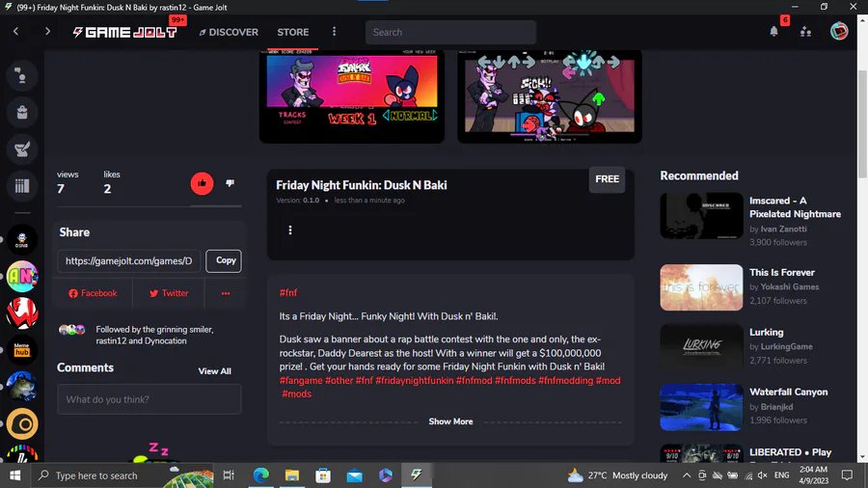Open more share options ellipsis
The width and height of the screenshot is (868, 488).
pos(226,293)
